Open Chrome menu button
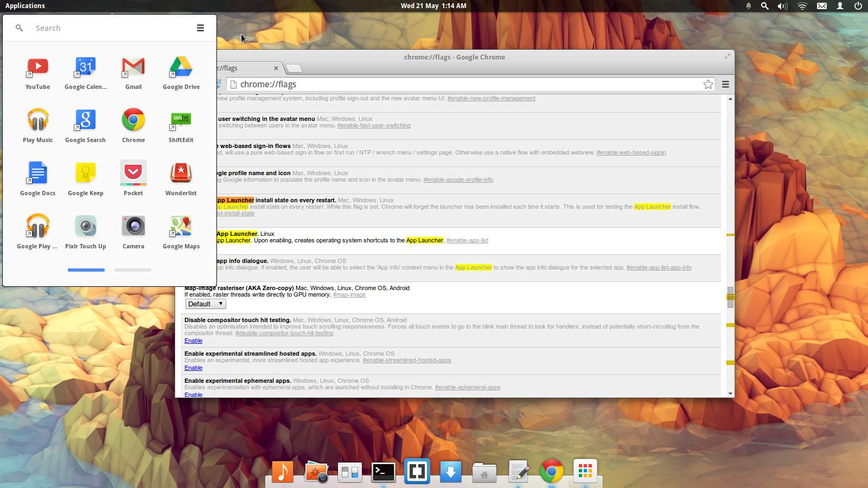 click(725, 84)
